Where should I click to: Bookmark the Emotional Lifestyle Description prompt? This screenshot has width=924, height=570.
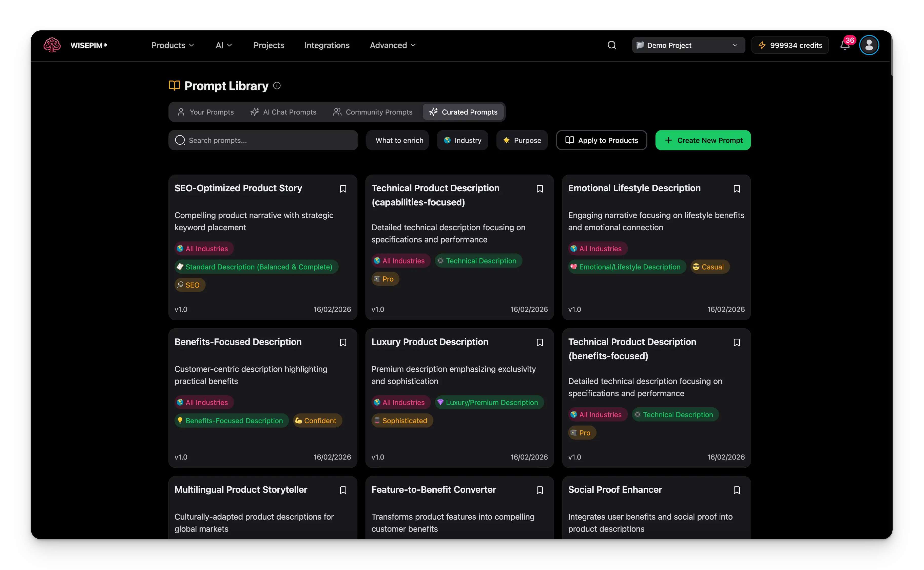736,188
